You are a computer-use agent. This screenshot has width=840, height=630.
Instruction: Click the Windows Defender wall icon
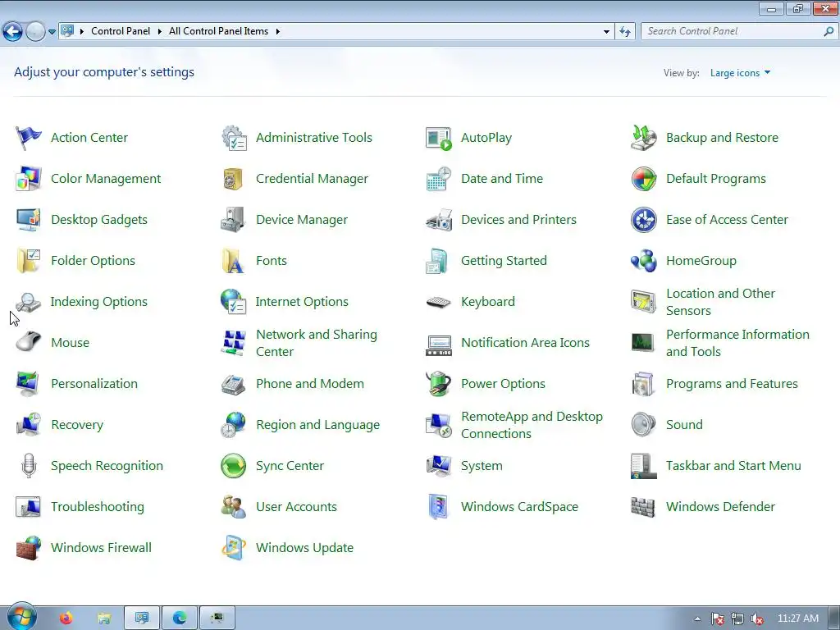point(643,507)
